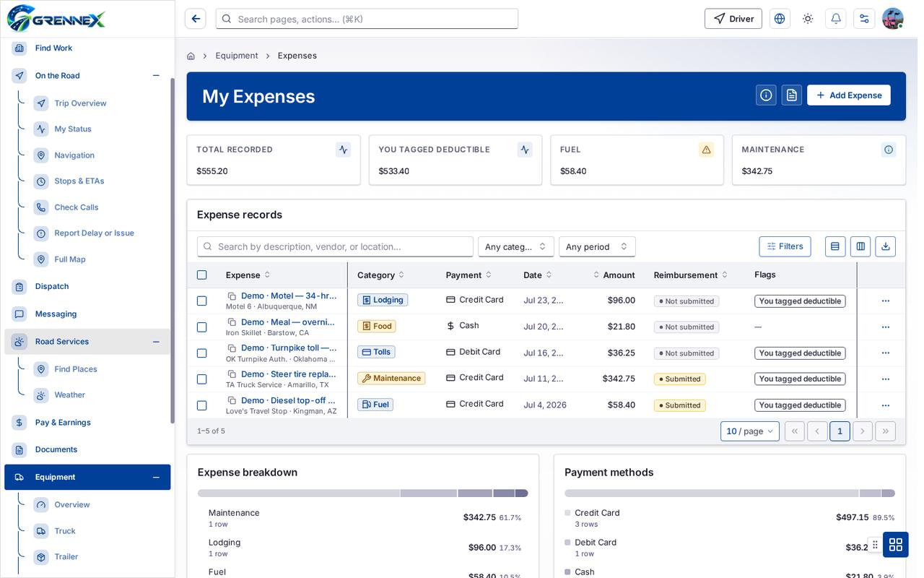924x578 pixels.
Task: Toggle the light theme sun icon
Action: point(808,19)
